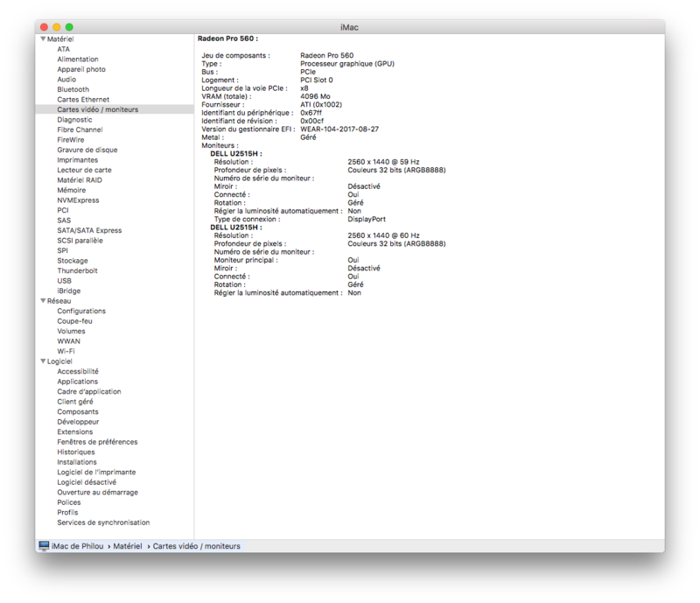Click the iMac computer icon in path bar
This screenshot has width=700, height=603.
[44, 546]
